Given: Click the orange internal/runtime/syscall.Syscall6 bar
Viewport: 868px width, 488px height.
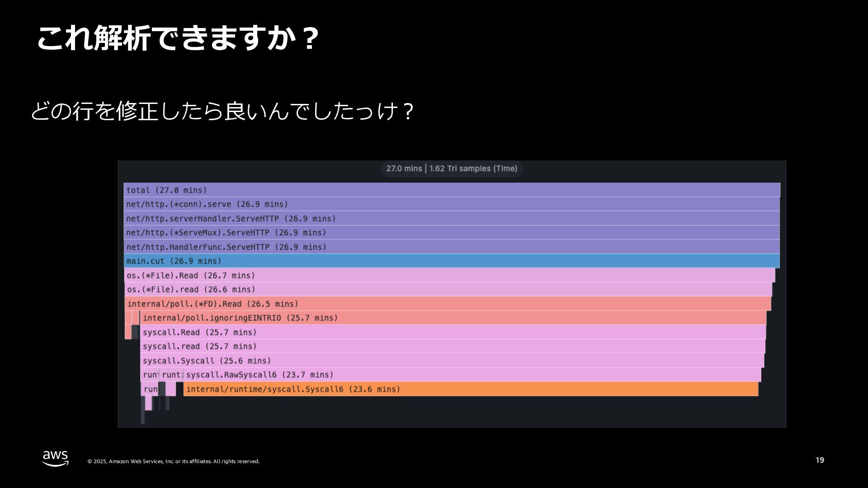Looking at the screenshot, I should point(470,389).
